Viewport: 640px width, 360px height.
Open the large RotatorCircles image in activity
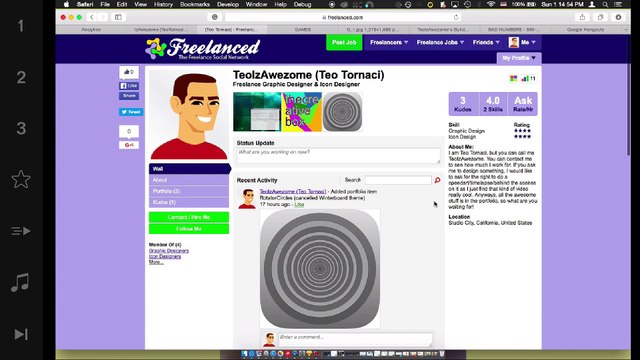[320, 269]
